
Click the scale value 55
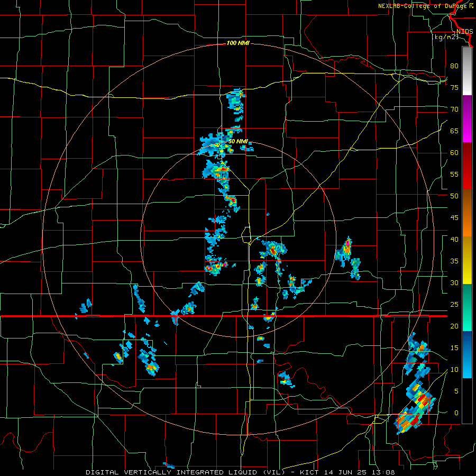[x=454, y=174]
